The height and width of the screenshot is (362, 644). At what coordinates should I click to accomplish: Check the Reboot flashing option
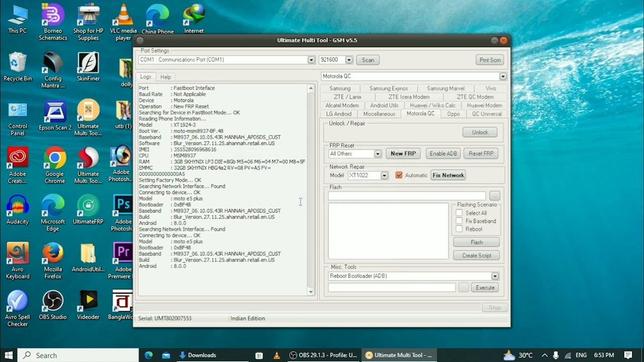click(x=459, y=229)
